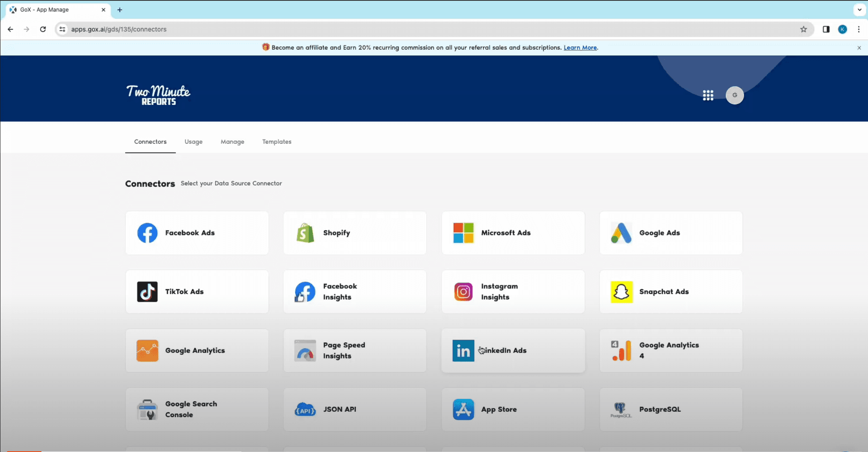The height and width of the screenshot is (452, 868).
Task: Click the Snapchat Ads ghost icon
Action: 622,292
